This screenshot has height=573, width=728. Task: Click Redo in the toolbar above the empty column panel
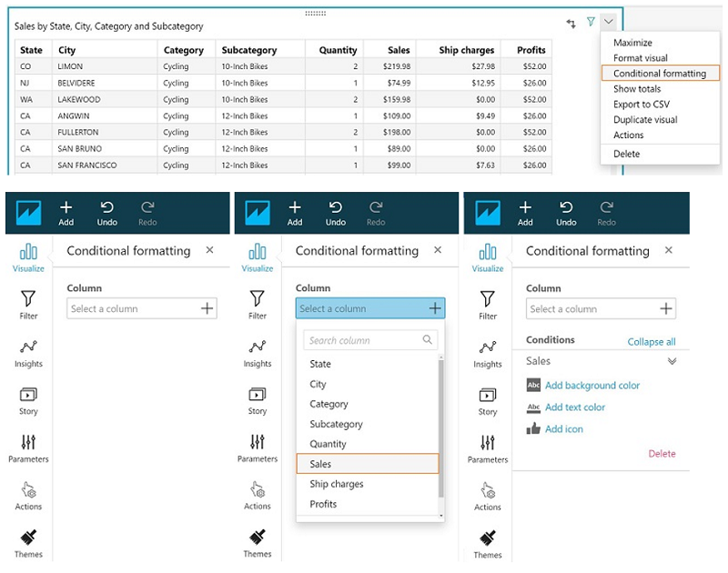point(147,214)
